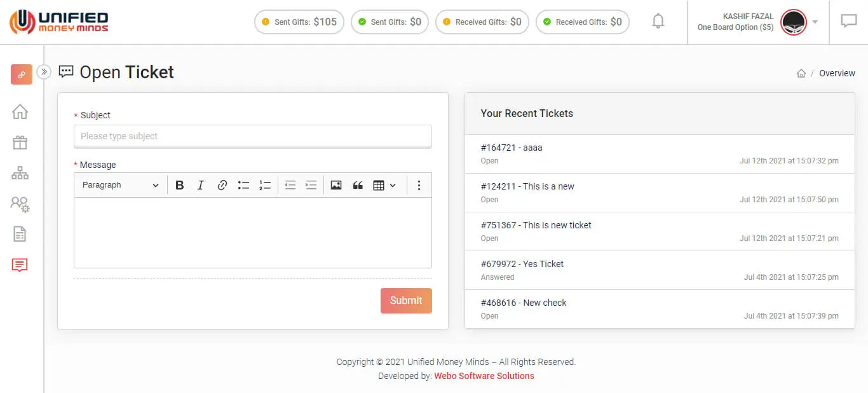Click the Submit button

click(x=406, y=301)
